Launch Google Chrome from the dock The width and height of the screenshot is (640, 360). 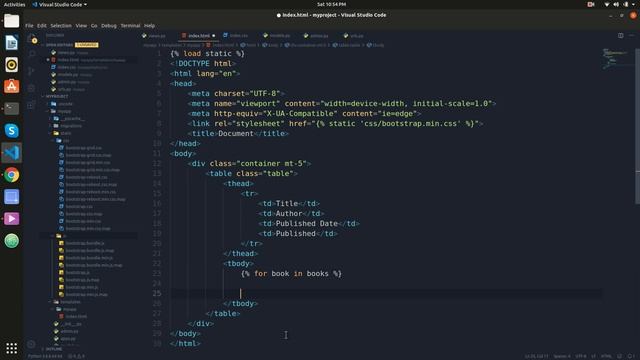(x=11, y=175)
